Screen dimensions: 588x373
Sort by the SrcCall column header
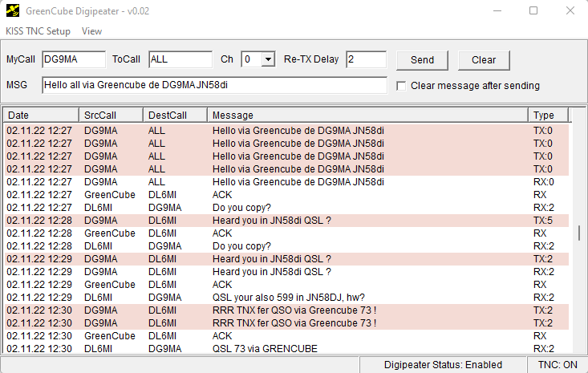tap(111, 115)
